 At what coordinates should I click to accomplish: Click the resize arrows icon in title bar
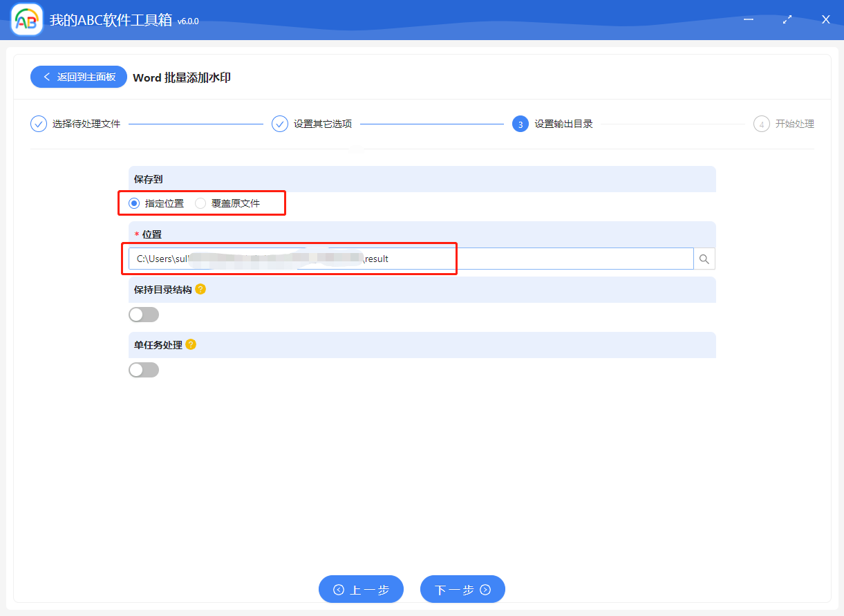(x=787, y=19)
